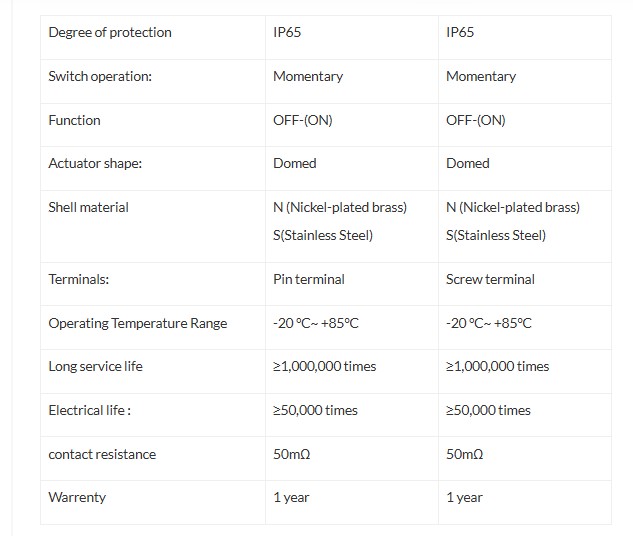Click the "Warrenty" row label
This screenshot has height=536, width=633.
77,497
